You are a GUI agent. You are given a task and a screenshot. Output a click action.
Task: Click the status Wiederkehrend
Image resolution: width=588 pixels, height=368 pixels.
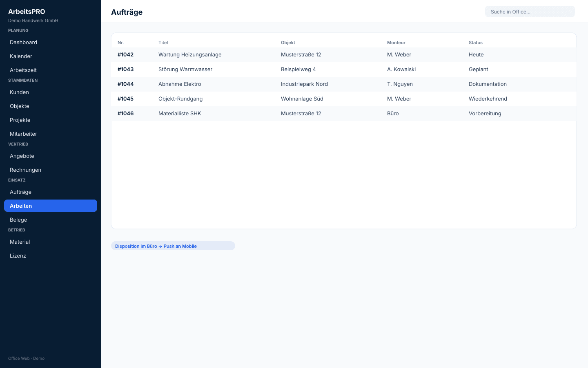click(488, 99)
